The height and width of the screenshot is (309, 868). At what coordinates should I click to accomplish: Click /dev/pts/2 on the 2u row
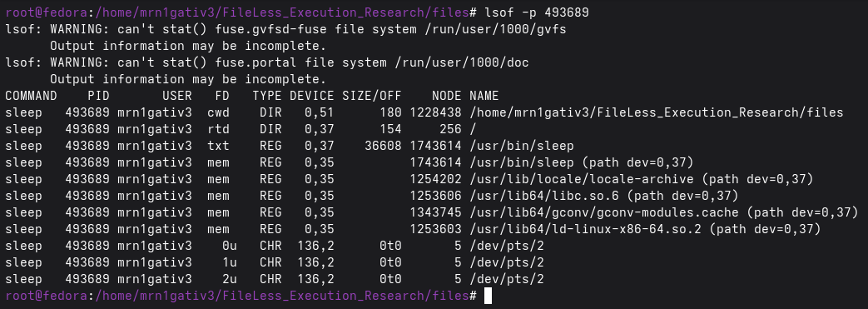(x=507, y=278)
